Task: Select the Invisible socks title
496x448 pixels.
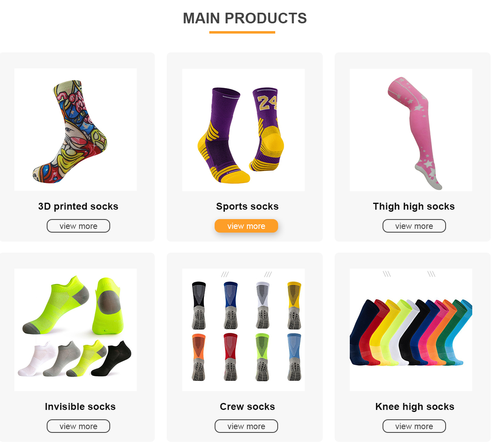Action: tap(80, 407)
